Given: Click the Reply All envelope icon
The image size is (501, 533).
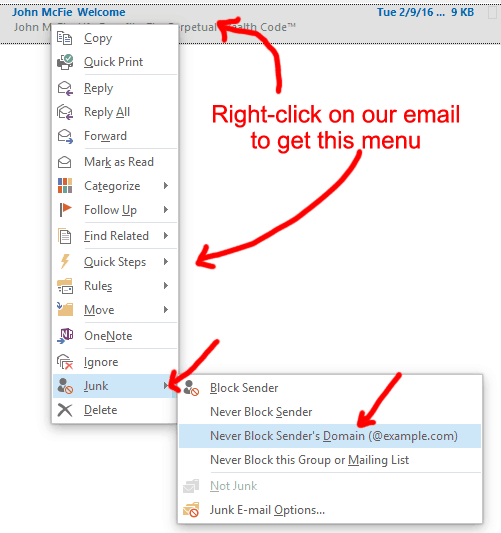Looking at the screenshot, I should (65, 112).
